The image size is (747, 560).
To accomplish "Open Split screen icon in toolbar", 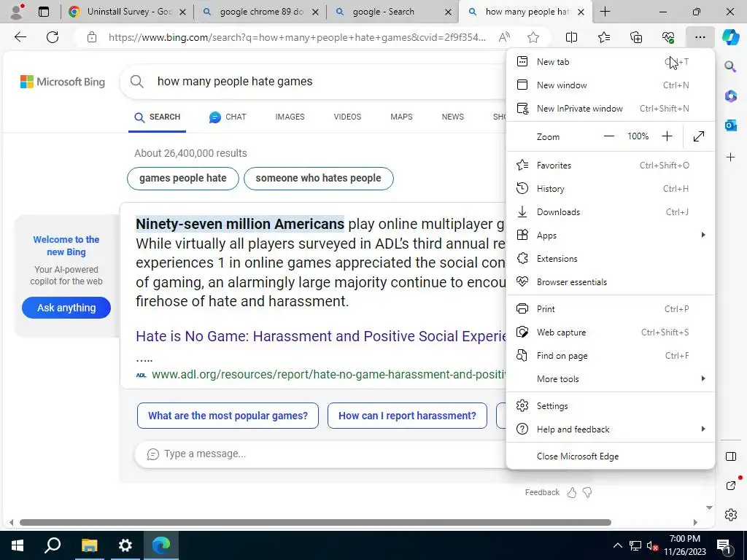I will 571,37.
